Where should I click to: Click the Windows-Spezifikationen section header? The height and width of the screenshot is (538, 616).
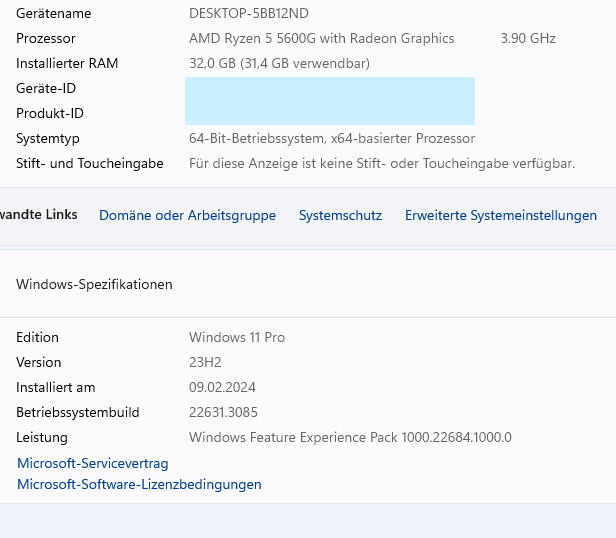click(x=94, y=285)
